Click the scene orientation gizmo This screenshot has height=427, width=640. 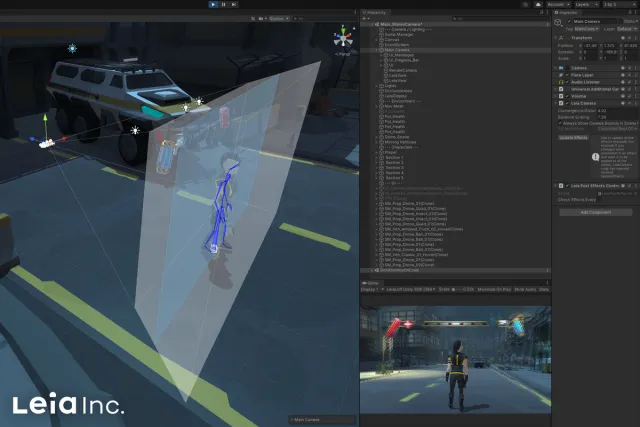(343, 38)
